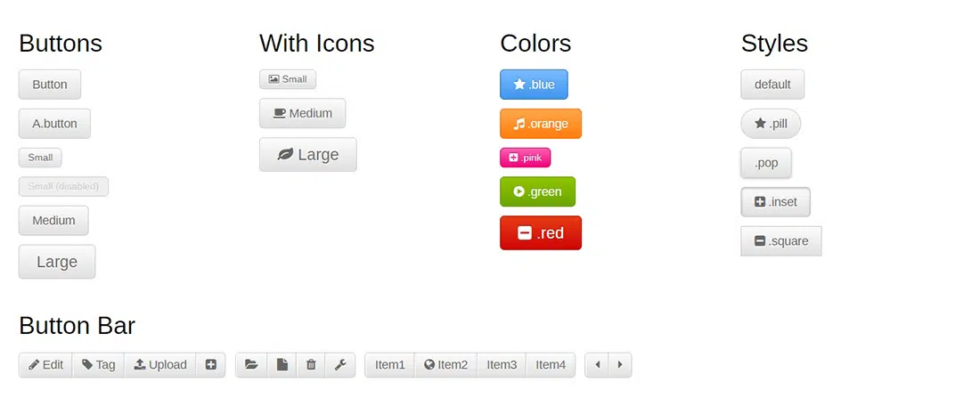Select Item4 in the button bar
This screenshot has height=406, width=980.
click(x=551, y=365)
